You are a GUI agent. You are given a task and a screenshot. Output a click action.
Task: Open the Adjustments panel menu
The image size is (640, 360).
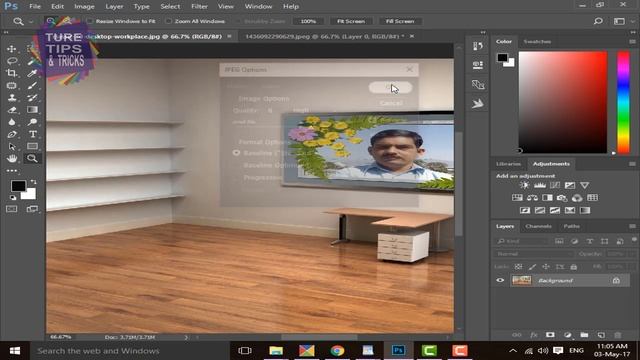[632, 164]
